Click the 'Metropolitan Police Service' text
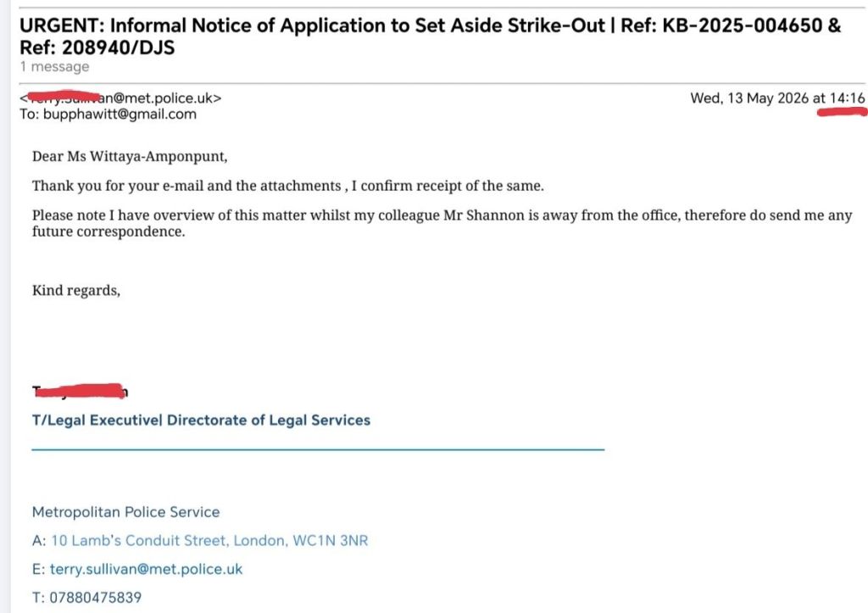Viewport: 868px width, 613px height. [x=125, y=512]
